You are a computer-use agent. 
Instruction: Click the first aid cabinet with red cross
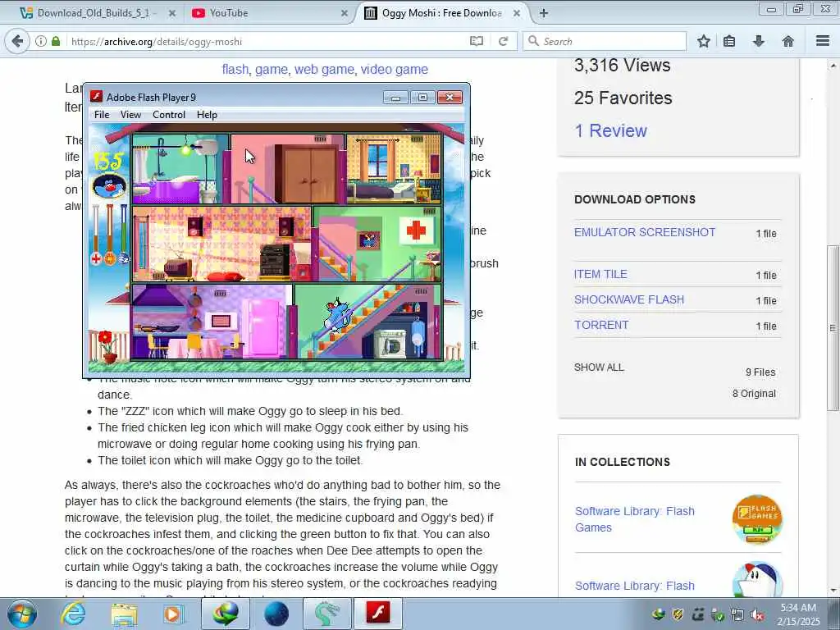tap(416, 231)
